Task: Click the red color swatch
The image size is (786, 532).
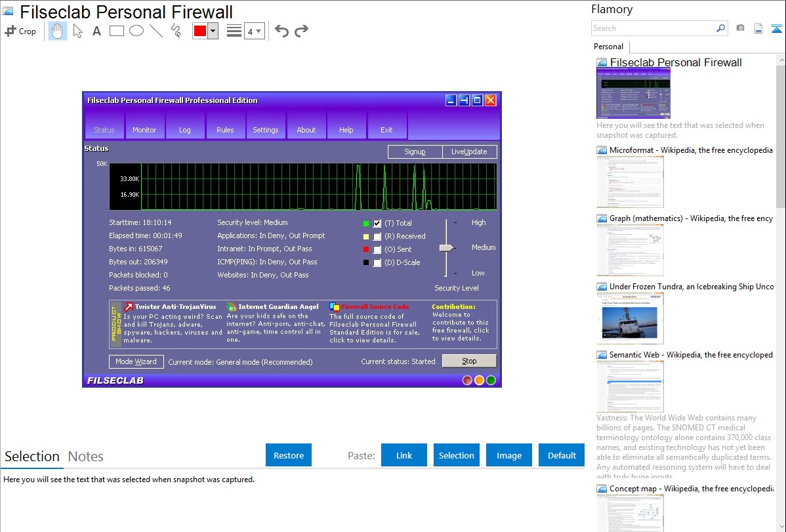Action: click(200, 31)
